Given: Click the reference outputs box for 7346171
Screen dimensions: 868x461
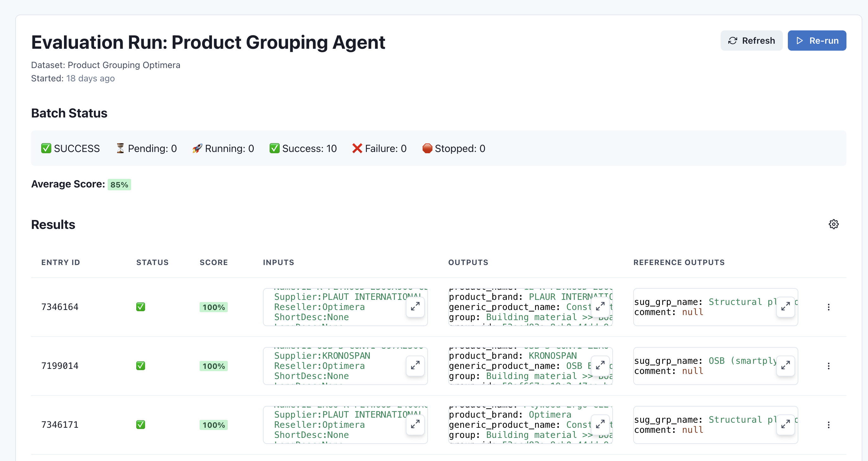Looking at the screenshot, I should [x=715, y=425].
